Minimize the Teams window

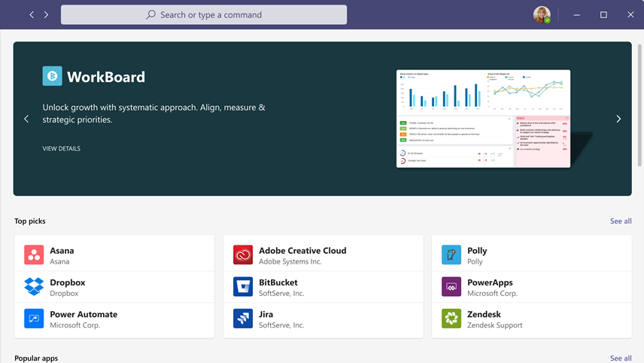pyautogui.click(x=576, y=15)
